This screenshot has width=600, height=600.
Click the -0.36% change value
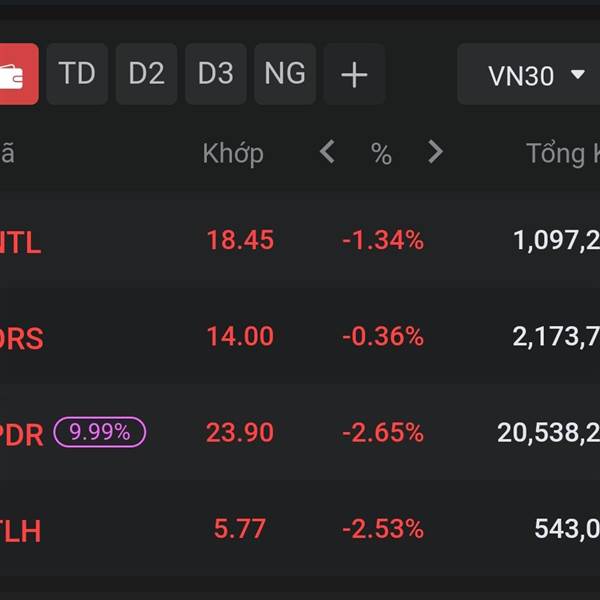[x=383, y=336]
